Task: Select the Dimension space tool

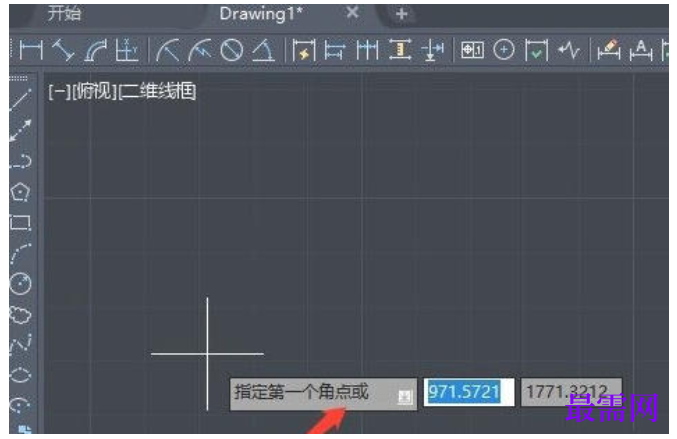Action: [399, 51]
